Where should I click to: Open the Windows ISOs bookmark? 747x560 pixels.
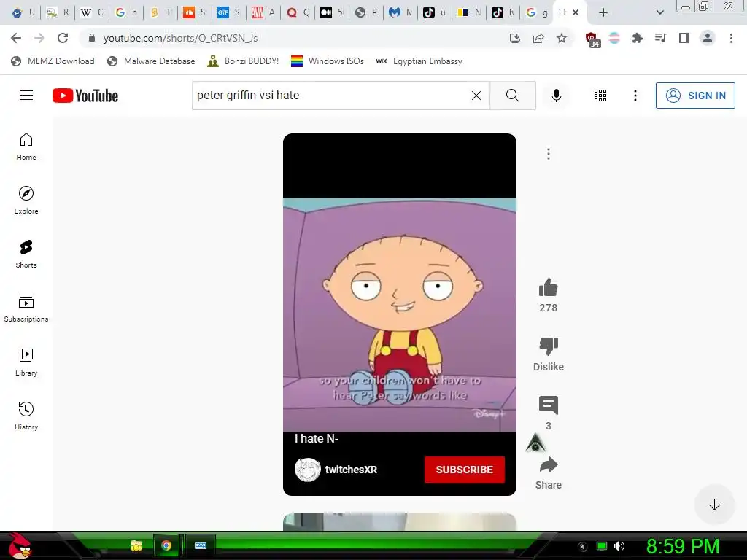click(x=328, y=61)
